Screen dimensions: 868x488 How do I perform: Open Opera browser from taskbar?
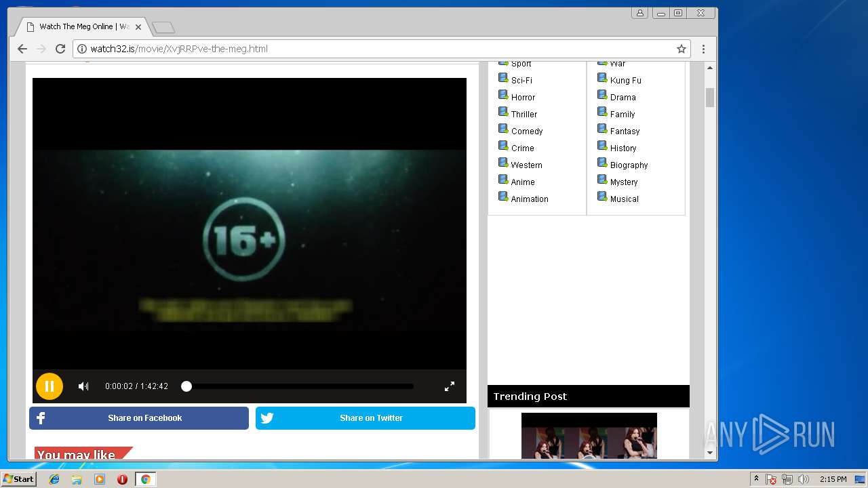(x=122, y=479)
